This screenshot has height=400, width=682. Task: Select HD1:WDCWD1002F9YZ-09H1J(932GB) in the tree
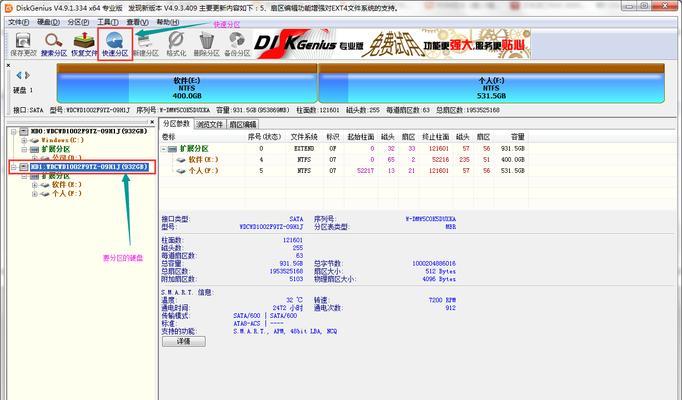click(x=89, y=167)
